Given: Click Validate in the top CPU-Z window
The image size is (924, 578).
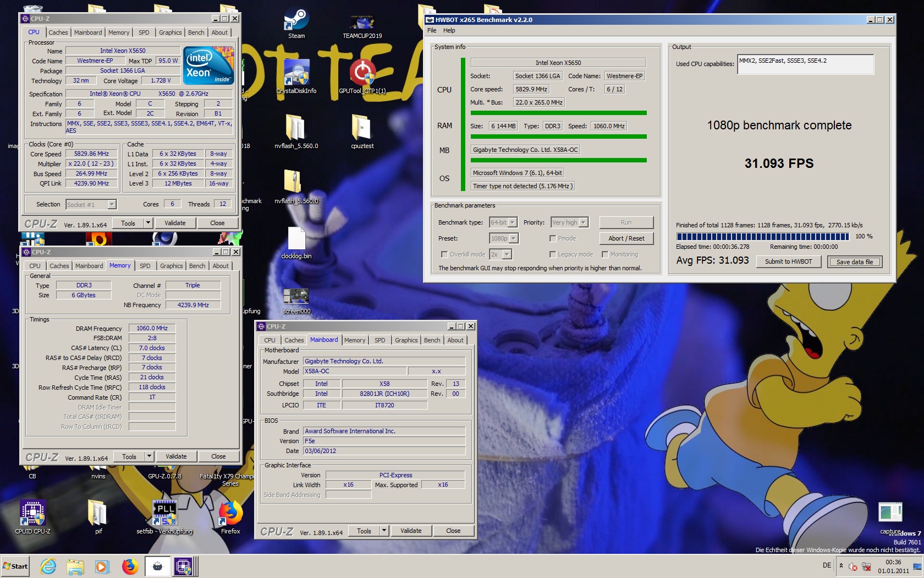Looking at the screenshot, I should [x=175, y=223].
